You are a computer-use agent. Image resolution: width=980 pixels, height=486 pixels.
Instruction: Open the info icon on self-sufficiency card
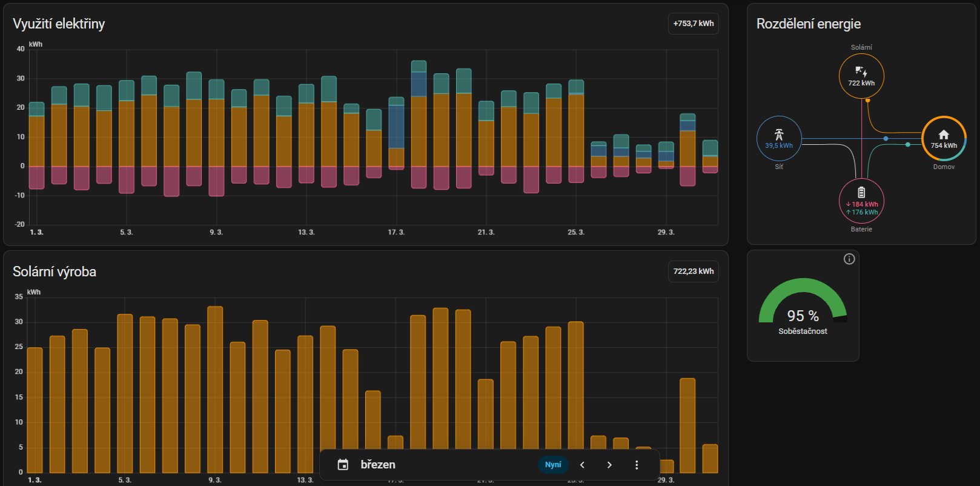click(x=849, y=259)
